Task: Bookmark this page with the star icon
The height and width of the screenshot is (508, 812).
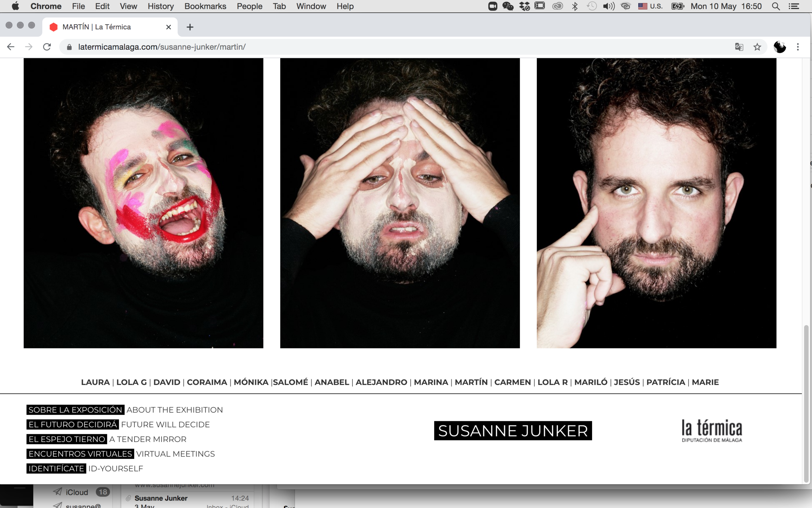Action: (757, 47)
